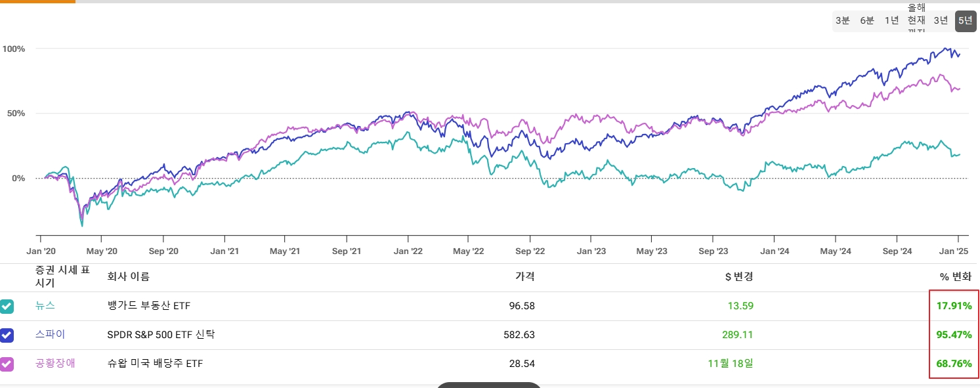Click price value 96.58
The image size is (980, 388).
coord(522,306)
